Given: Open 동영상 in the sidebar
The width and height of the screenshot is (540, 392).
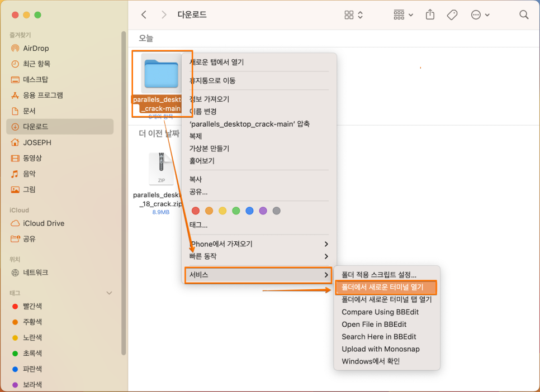Looking at the screenshot, I should (60, 158).
